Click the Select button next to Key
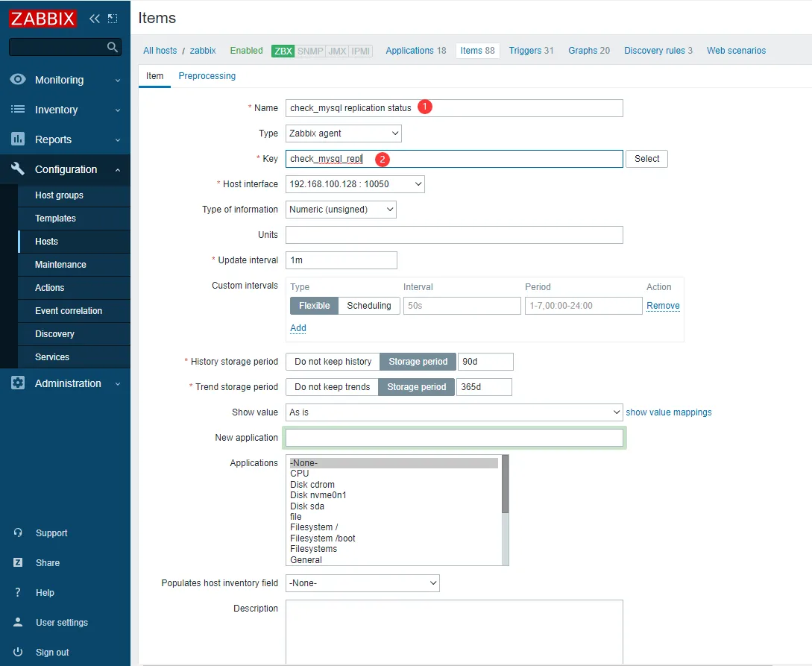Image resolution: width=812 pixels, height=666 pixels. click(646, 158)
